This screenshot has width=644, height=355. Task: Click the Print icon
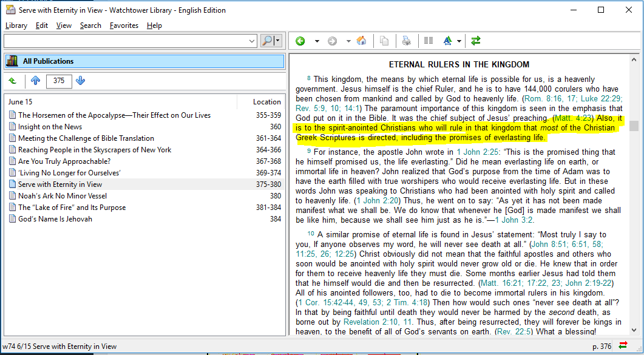[x=406, y=41]
